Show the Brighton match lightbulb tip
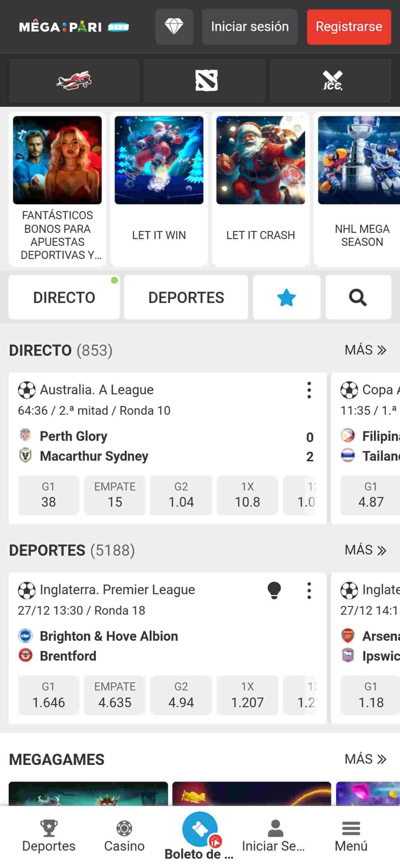 274,590
